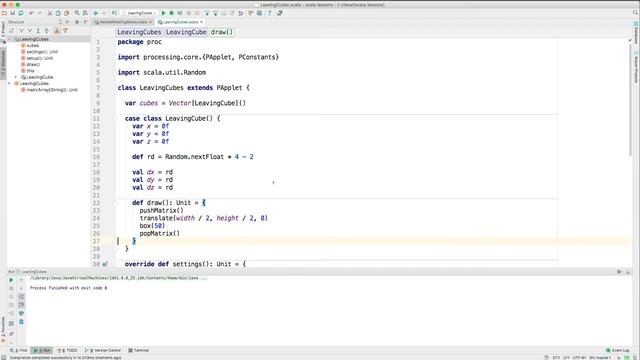Image resolution: width=640 pixels, height=360 pixels.
Task: Toggle Sort by Visibility in Structure panel
Action: pos(12,31)
